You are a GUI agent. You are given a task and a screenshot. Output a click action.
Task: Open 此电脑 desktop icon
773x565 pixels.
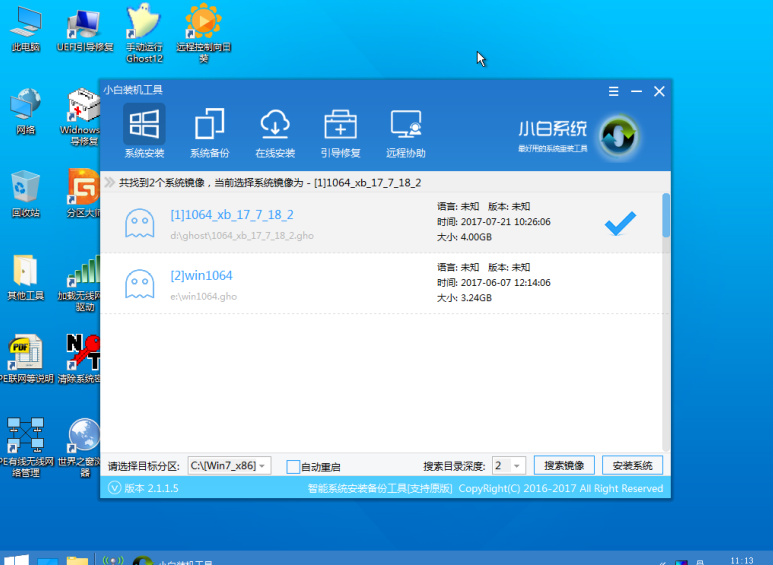click(x=26, y=30)
